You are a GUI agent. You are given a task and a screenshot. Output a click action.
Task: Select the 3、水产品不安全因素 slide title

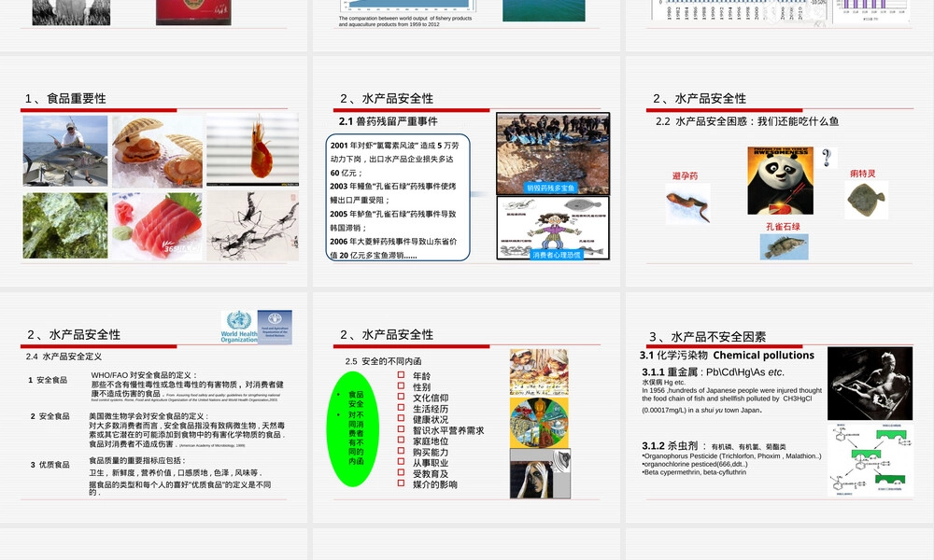708,337
